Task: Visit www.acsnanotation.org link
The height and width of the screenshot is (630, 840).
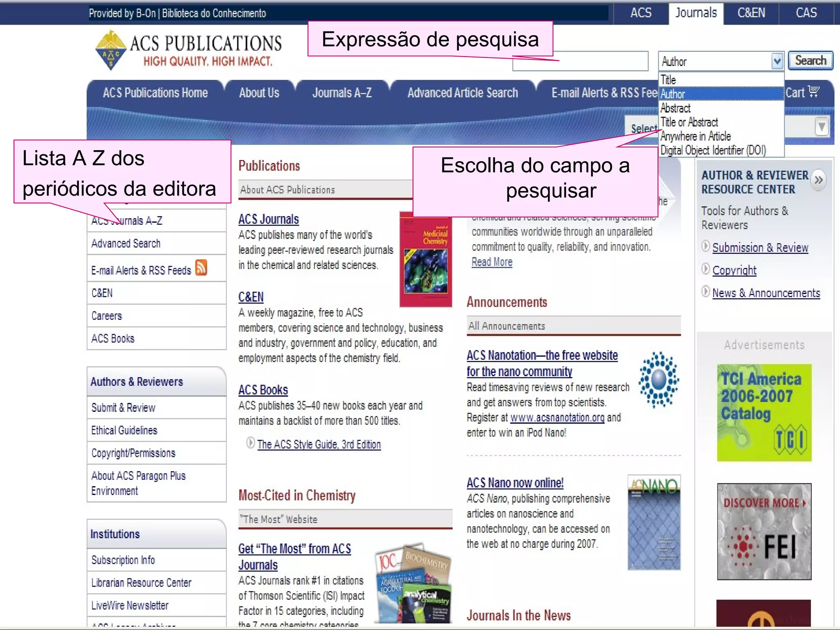Action: click(557, 418)
